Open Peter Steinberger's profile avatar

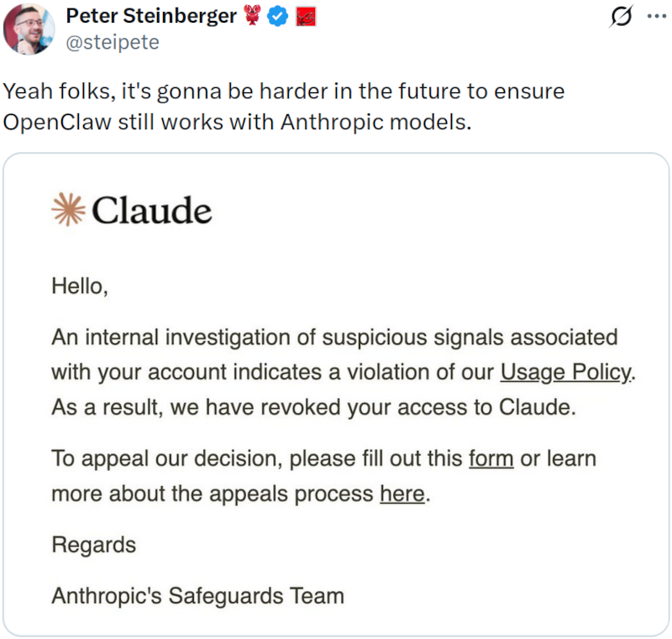tap(29, 29)
